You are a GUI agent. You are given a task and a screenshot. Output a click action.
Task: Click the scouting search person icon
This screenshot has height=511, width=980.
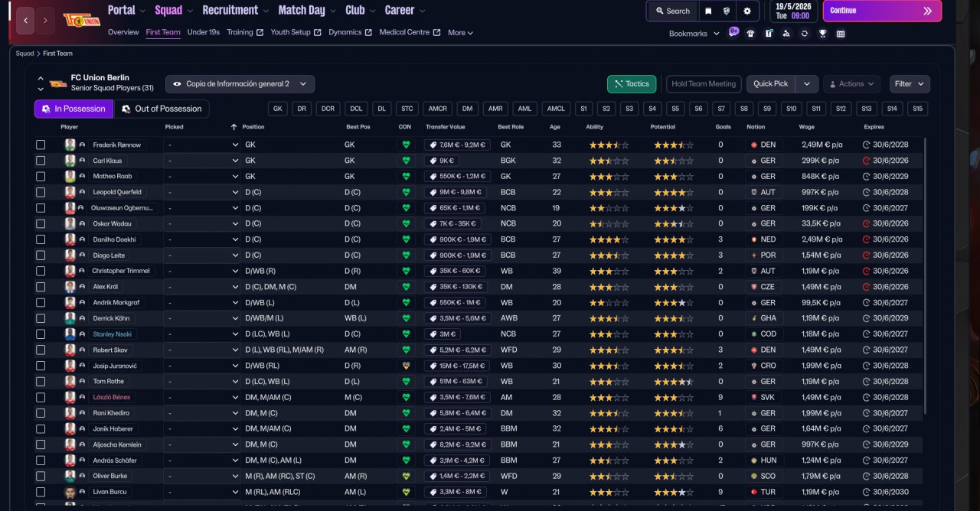click(786, 34)
